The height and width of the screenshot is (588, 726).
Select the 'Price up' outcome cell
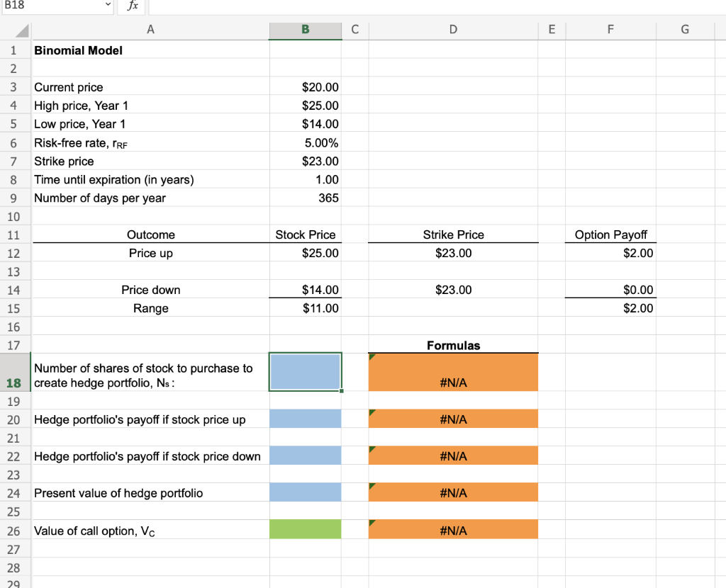click(x=150, y=253)
